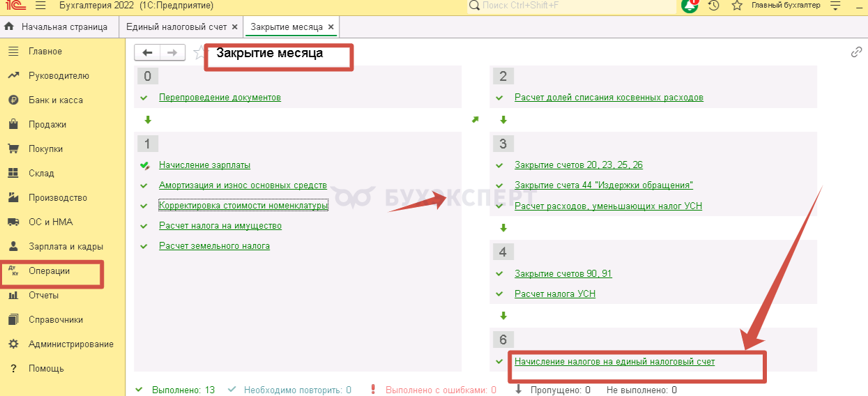Click the Администрирование gear icon
The height and width of the screenshot is (396, 868).
[x=13, y=344]
